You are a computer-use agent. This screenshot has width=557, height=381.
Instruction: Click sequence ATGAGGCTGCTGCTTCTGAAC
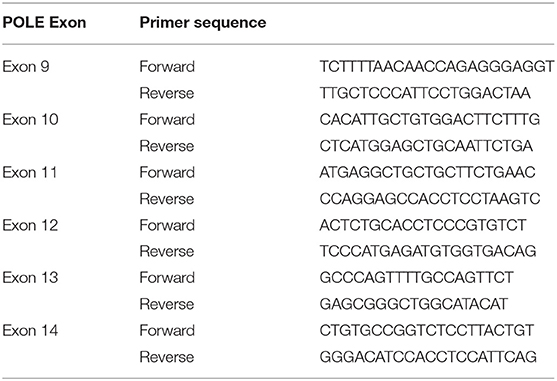click(x=427, y=172)
